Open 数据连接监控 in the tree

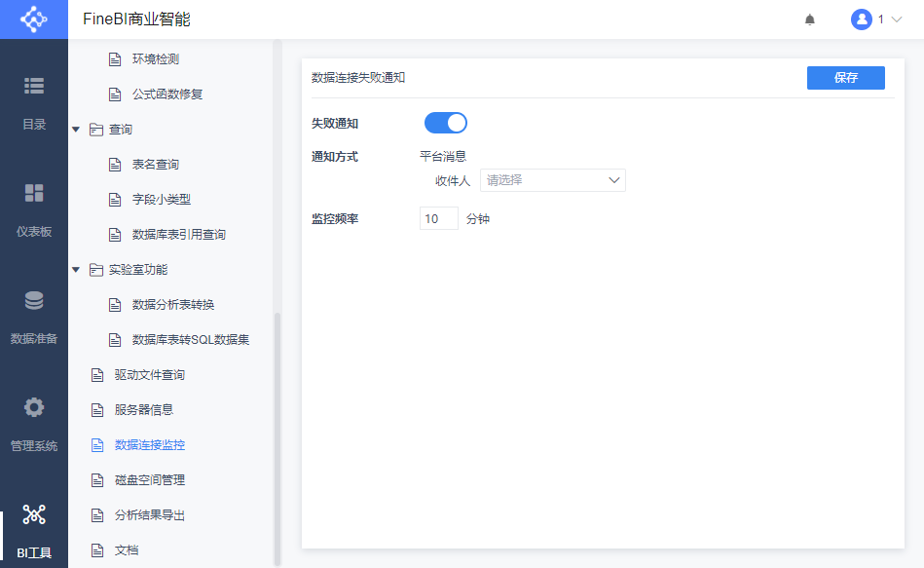pyautogui.click(x=149, y=445)
